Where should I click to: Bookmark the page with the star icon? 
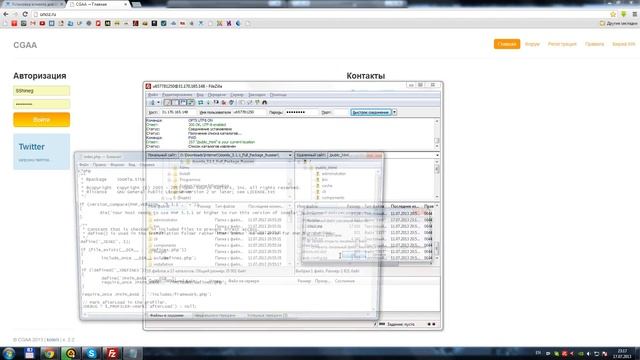pyautogui.click(x=613, y=14)
